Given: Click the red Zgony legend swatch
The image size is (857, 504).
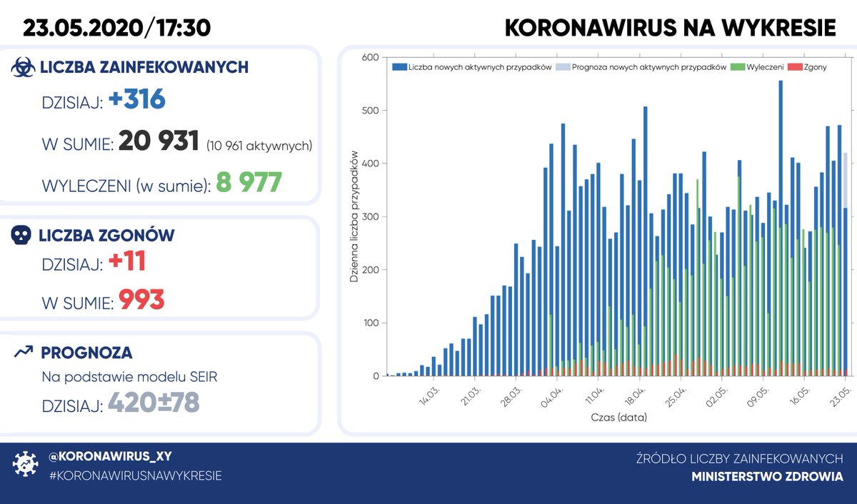Looking at the screenshot, I should coord(794,67).
